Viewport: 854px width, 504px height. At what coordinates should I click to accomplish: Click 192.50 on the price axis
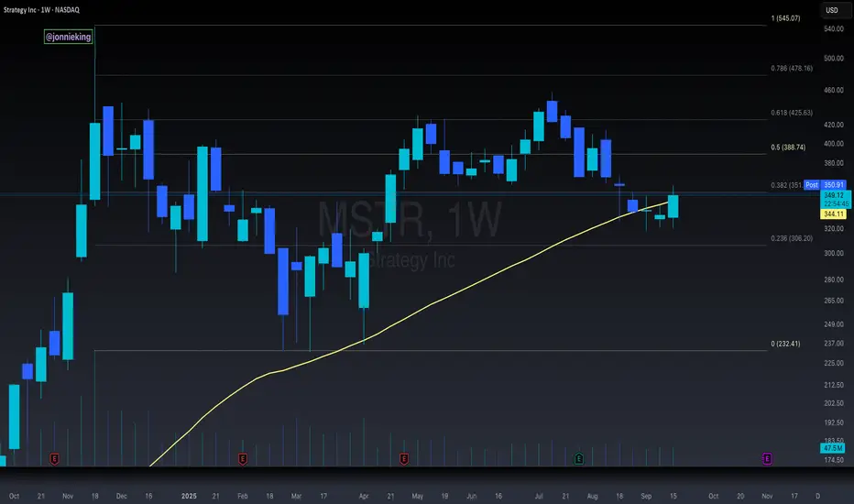tap(834, 422)
